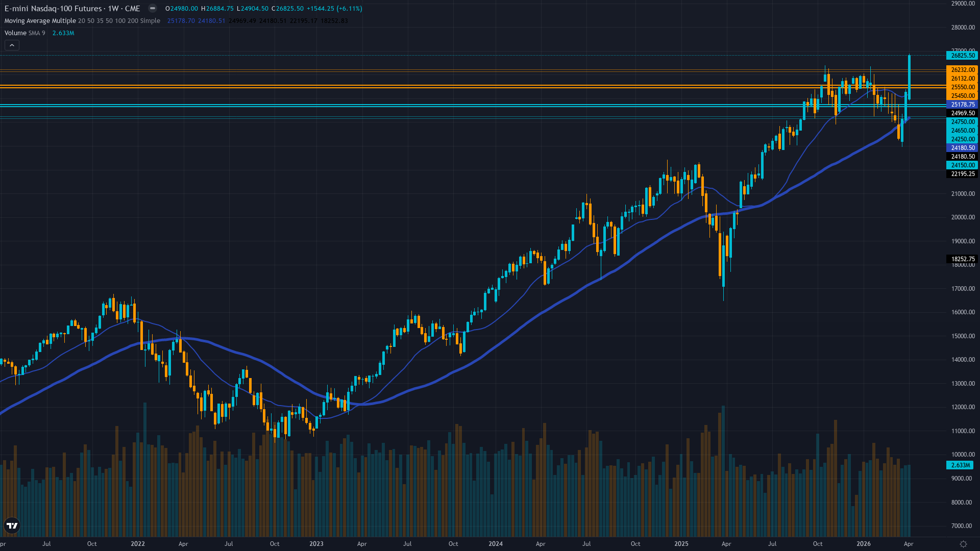This screenshot has height=551, width=980.
Task: Select the orange 25550.00 price line label
Action: click(x=963, y=87)
